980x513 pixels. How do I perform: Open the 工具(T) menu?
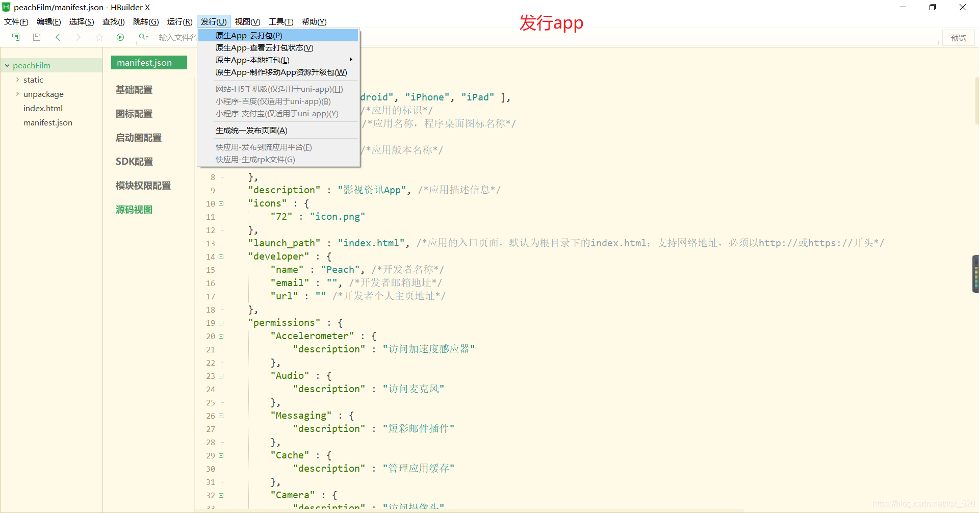pyautogui.click(x=281, y=21)
